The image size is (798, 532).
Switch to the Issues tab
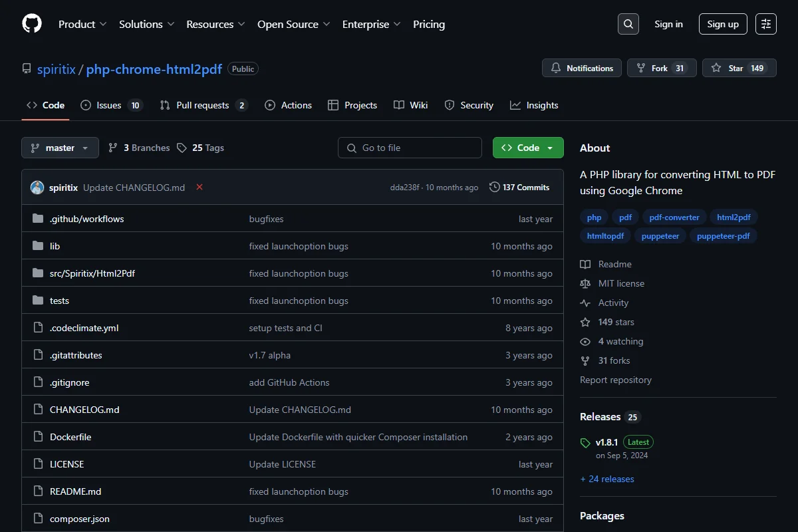coord(111,105)
